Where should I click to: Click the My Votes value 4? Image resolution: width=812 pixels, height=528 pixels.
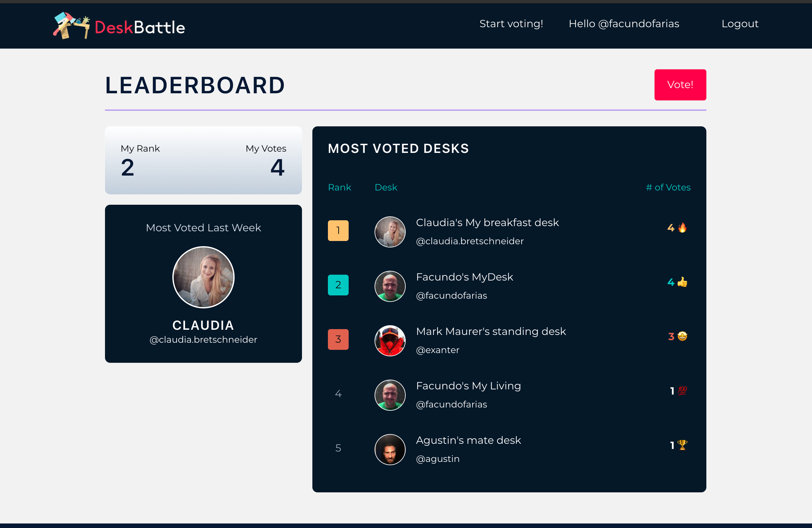(x=277, y=168)
